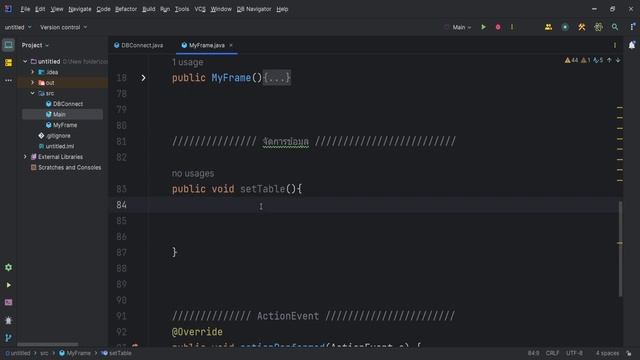Select untitled.iml file in tree
This screenshot has height=360, width=640.
[56, 146]
